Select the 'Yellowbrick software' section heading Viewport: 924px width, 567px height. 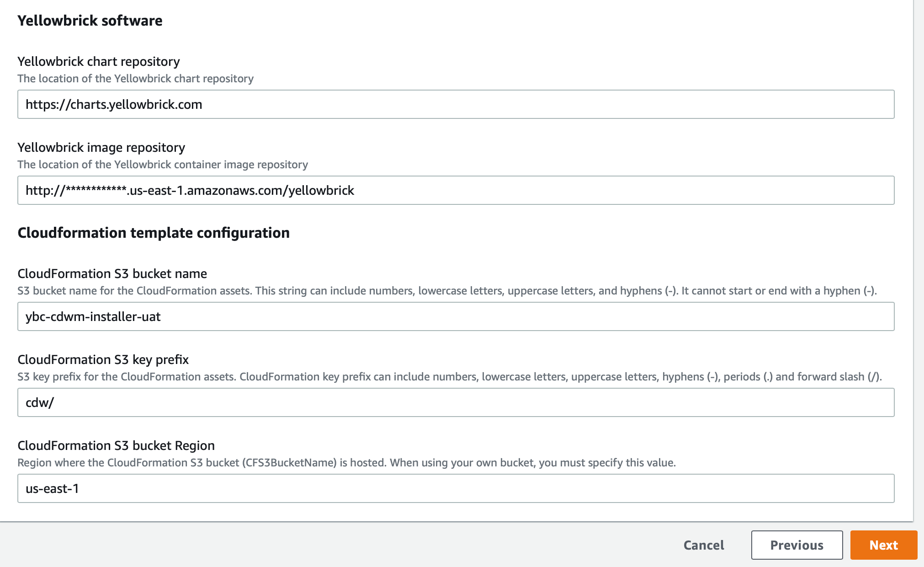pos(90,21)
